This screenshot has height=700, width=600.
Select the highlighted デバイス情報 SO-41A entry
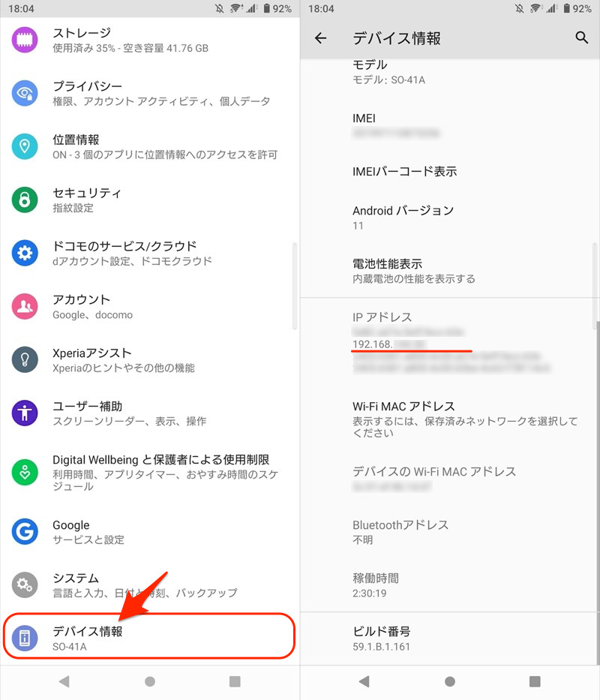point(150,637)
